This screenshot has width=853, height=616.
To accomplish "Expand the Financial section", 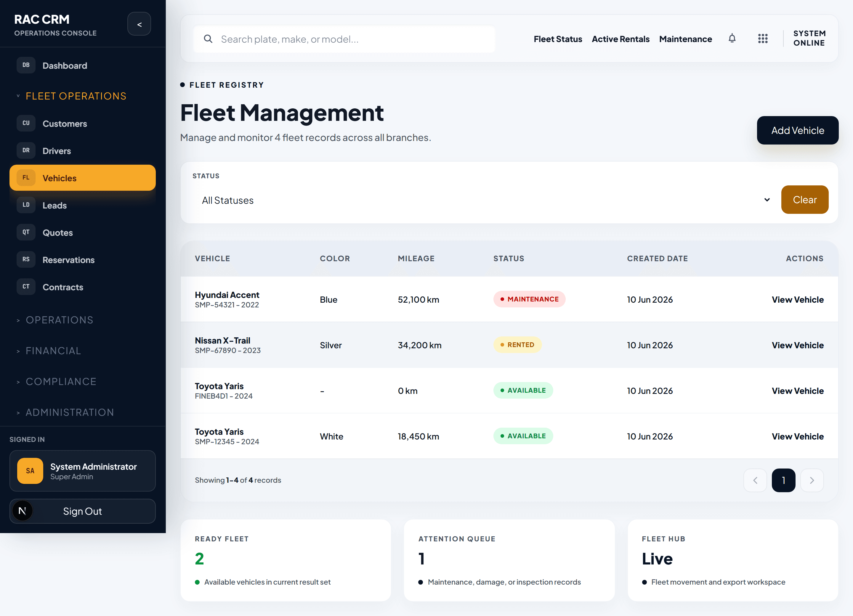I will 49,351.
